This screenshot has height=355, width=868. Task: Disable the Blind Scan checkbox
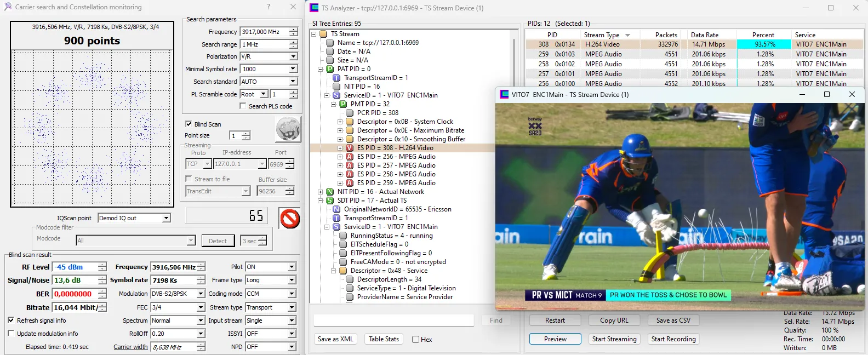pyautogui.click(x=189, y=124)
